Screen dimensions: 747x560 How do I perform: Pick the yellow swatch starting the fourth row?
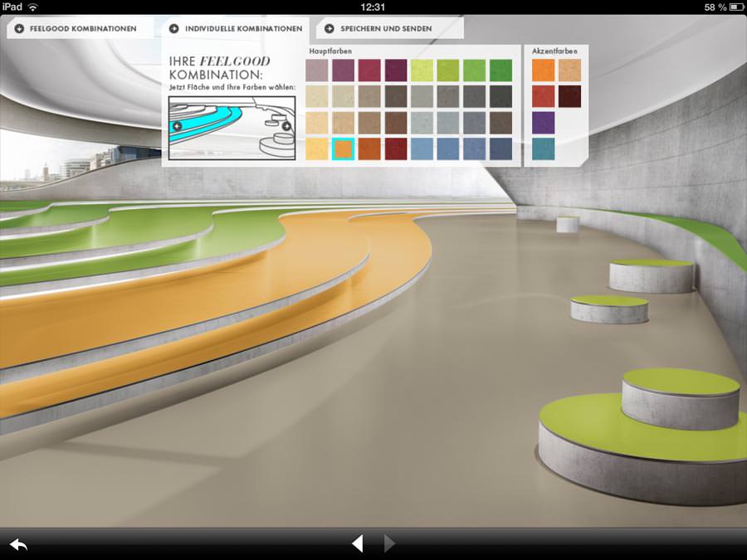click(317, 149)
